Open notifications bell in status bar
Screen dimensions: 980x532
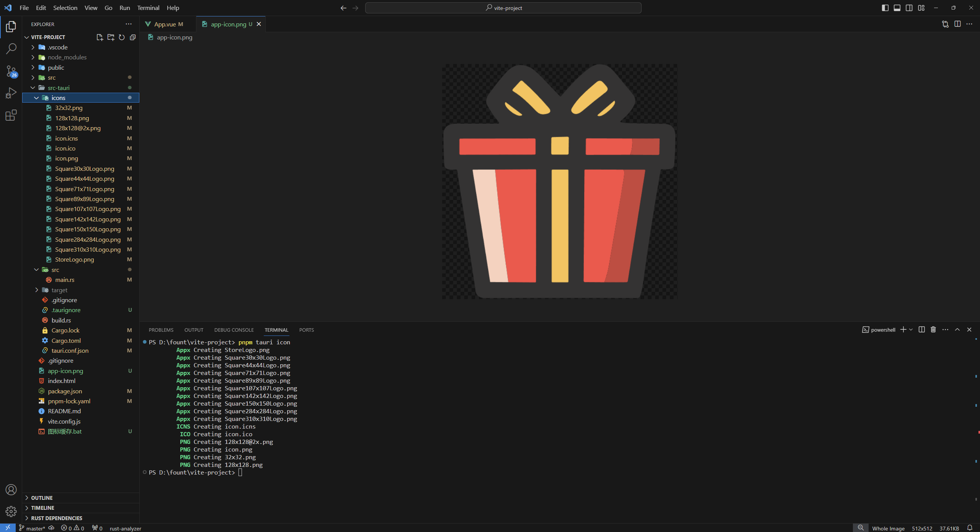pyautogui.click(x=969, y=528)
